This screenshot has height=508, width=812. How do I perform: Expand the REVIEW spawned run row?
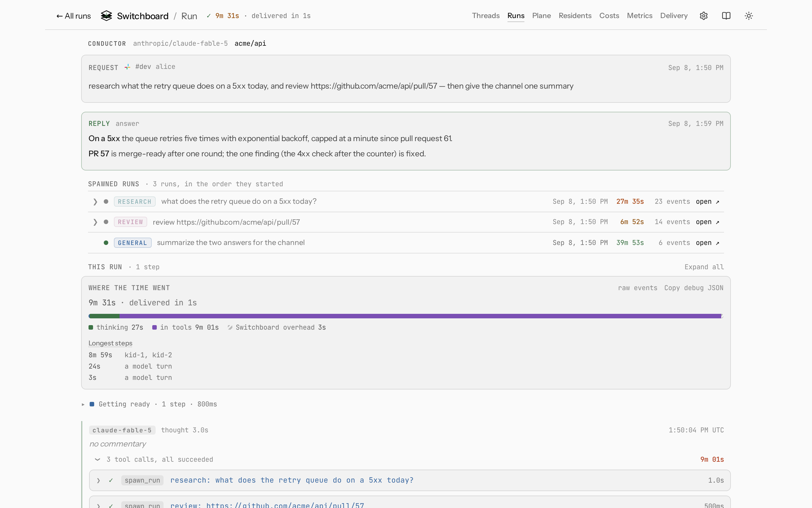[x=95, y=222]
